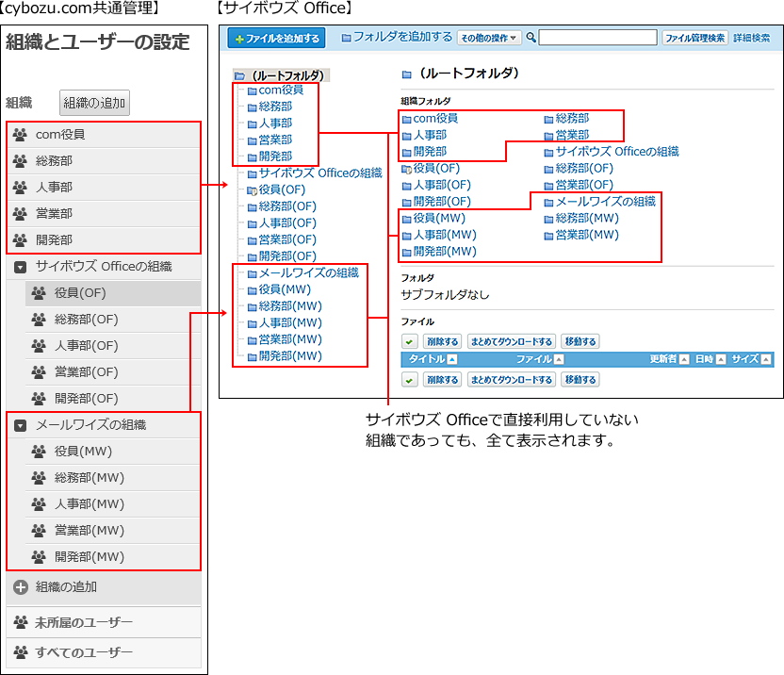Collapse the サイボウズ Officeの組織 group
The image size is (784, 675).
[x=20, y=267]
